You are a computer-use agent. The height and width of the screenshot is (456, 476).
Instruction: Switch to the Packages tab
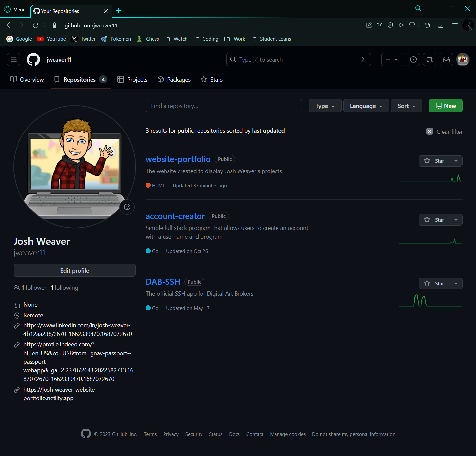[x=174, y=79]
